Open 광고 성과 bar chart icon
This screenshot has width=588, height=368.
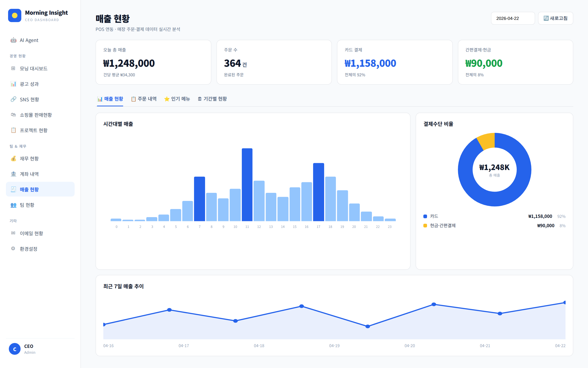point(13,84)
